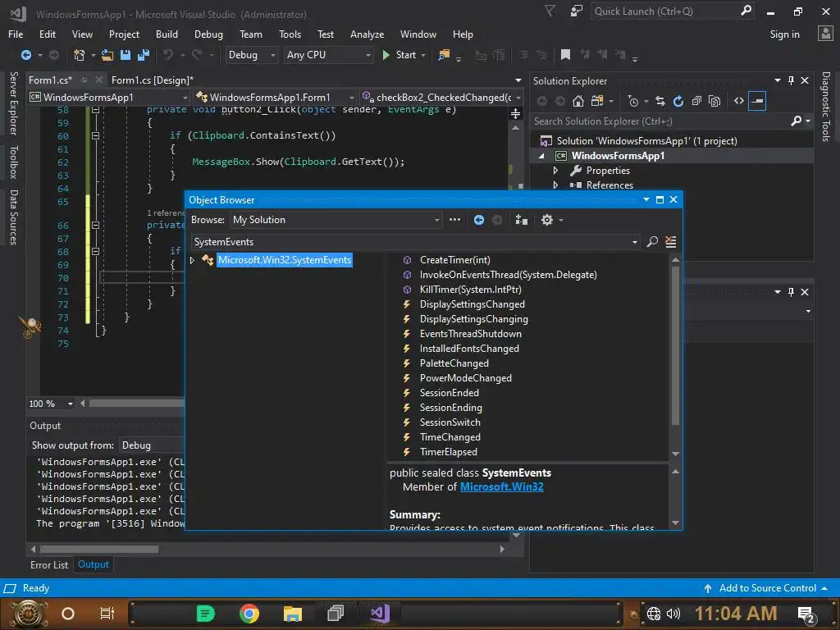This screenshot has height=630, width=840.
Task: Click the Start debugging button
Action: [x=399, y=55]
